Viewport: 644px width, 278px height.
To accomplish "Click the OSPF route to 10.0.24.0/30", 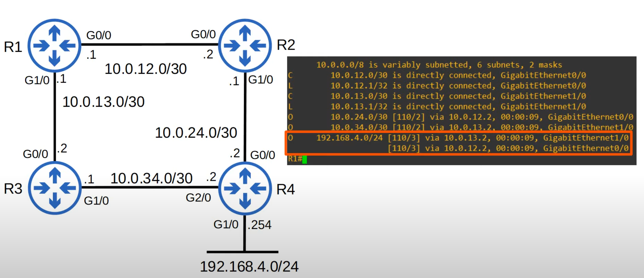I will 460,117.
